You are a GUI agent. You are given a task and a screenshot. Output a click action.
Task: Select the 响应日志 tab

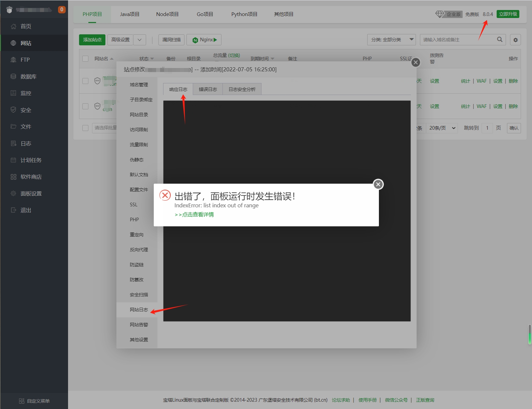pyautogui.click(x=178, y=89)
